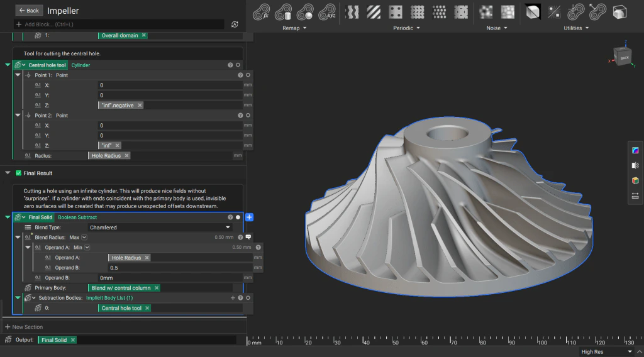
Task: Toggle visibility circle for Point 1
Action: click(248, 75)
